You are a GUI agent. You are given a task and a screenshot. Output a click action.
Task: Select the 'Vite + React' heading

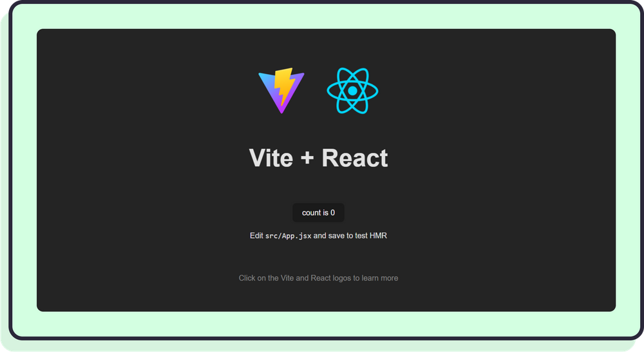tap(318, 158)
